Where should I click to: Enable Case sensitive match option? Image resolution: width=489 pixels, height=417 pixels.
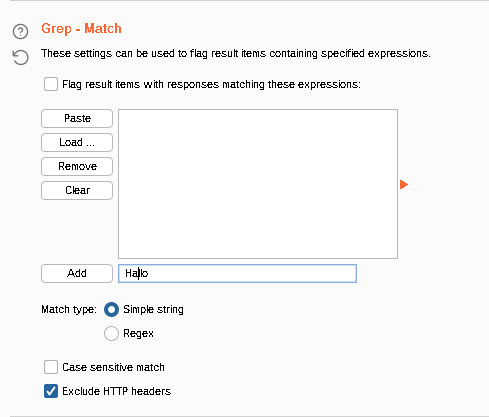tap(51, 367)
